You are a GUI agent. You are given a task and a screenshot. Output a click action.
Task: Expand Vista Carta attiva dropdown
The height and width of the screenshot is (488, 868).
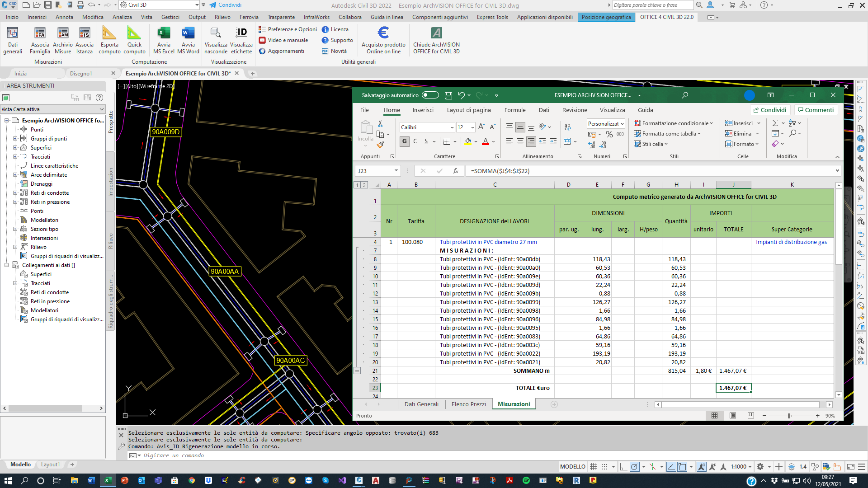(x=101, y=109)
